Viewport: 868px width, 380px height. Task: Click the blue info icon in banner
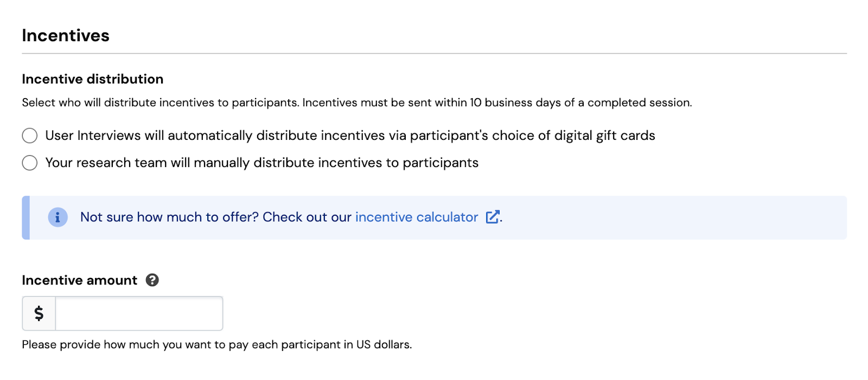click(58, 217)
